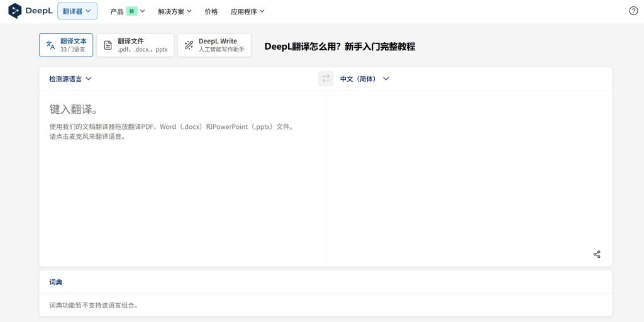The width and height of the screenshot is (644, 322).
Task: Click the empty translation output area
Action: pos(469,178)
